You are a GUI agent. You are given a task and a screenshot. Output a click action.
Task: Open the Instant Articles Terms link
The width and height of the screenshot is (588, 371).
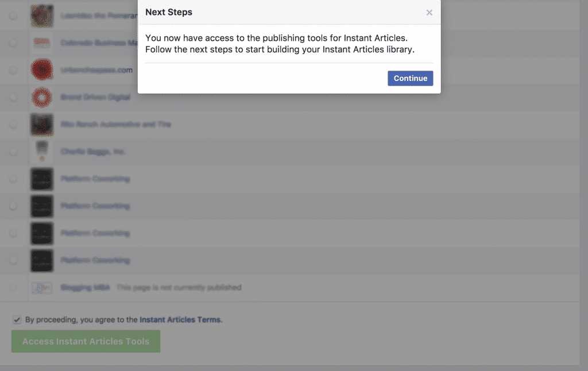coord(180,320)
